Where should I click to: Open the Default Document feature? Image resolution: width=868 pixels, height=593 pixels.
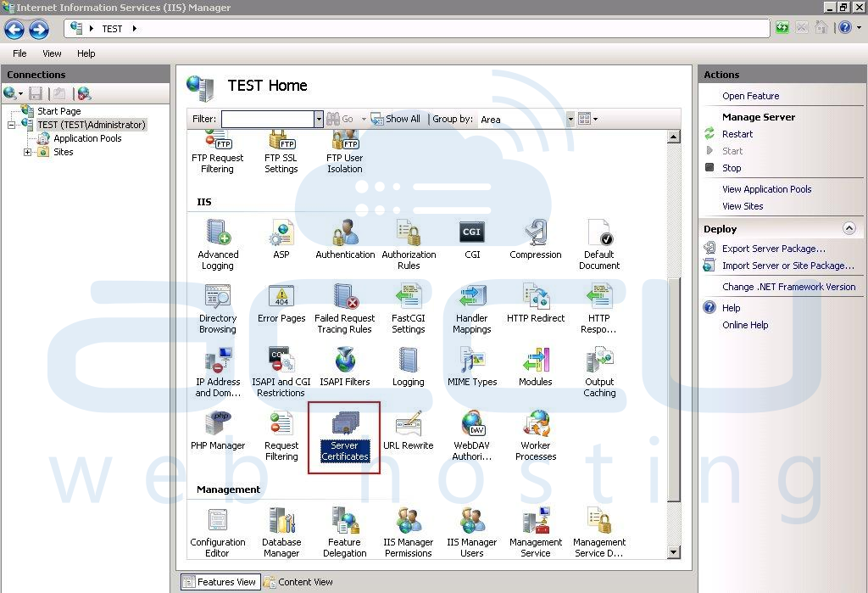tap(599, 245)
